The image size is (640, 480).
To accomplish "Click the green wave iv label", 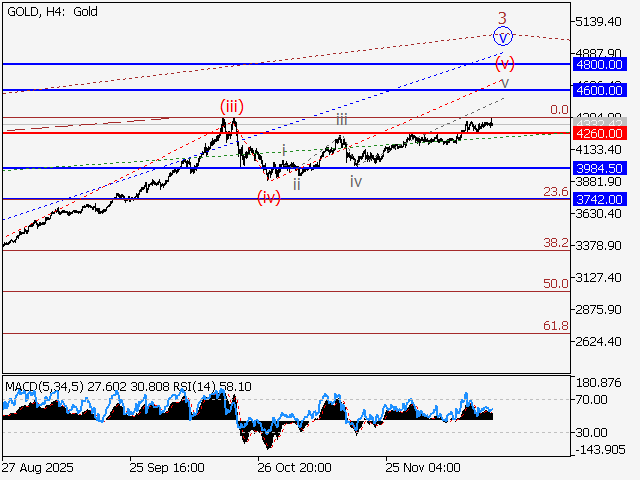I will [x=356, y=181].
